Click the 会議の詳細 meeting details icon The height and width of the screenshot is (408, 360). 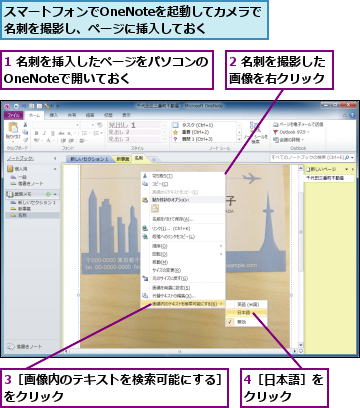[x=276, y=140]
